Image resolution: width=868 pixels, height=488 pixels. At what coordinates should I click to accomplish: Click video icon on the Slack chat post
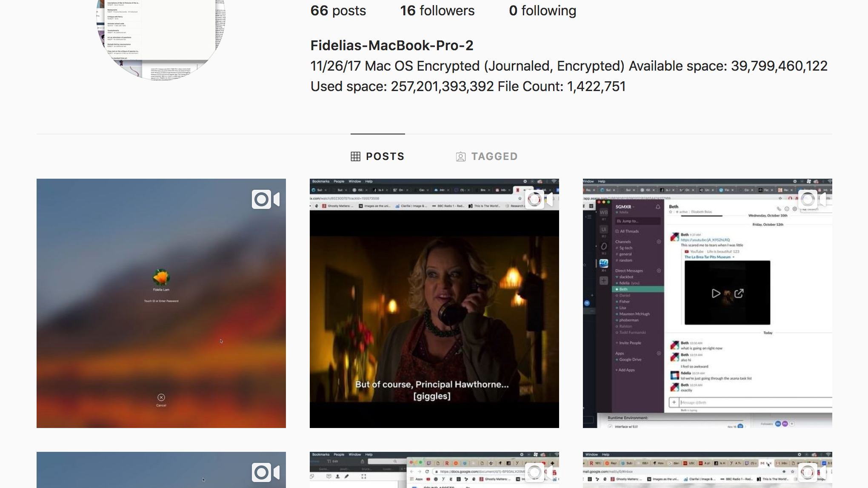click(x=812, y=199)
